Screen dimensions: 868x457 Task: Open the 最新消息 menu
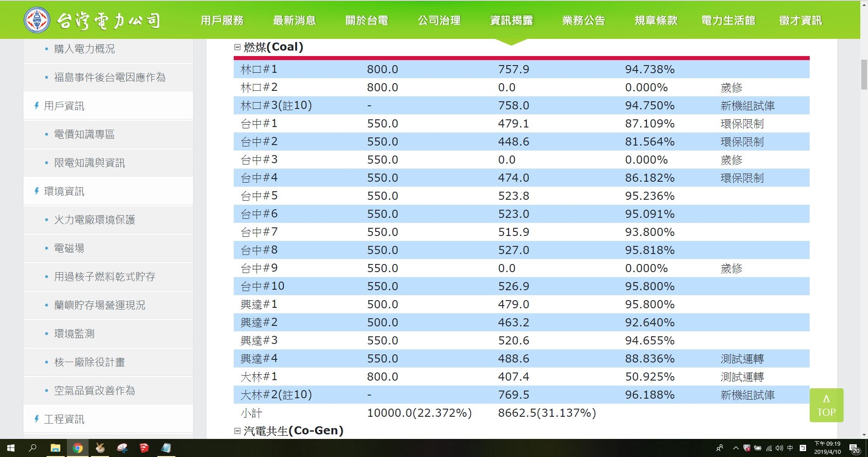pyautogui.click(x=294, y=20)
